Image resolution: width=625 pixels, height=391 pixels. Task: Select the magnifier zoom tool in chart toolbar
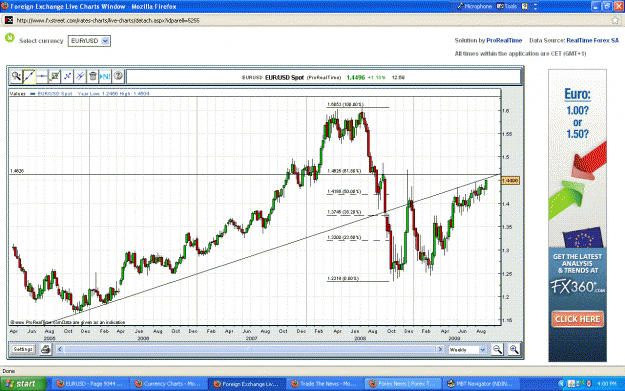(x=16, y=76)
